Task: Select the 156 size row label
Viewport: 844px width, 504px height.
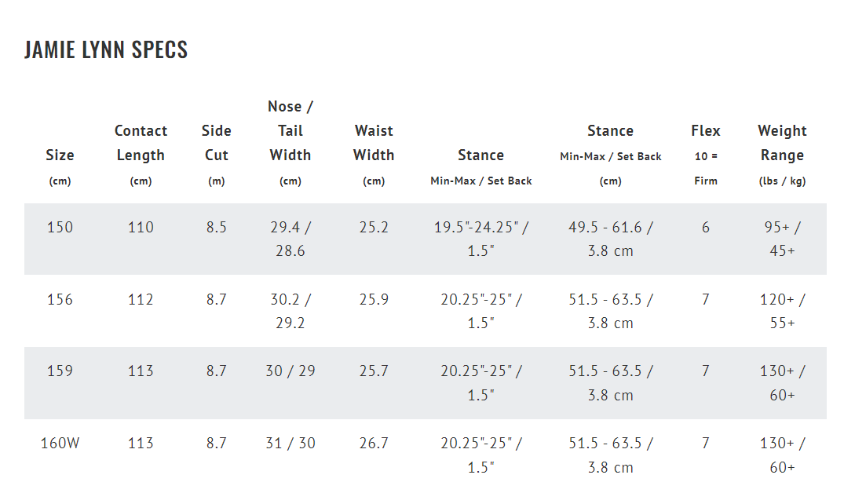Action: click(x=60, y=299)
